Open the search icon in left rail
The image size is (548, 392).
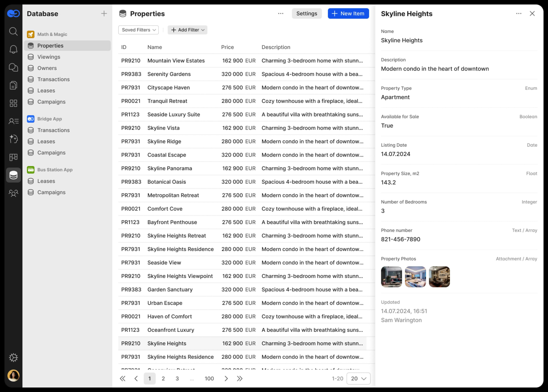point(13,31)
